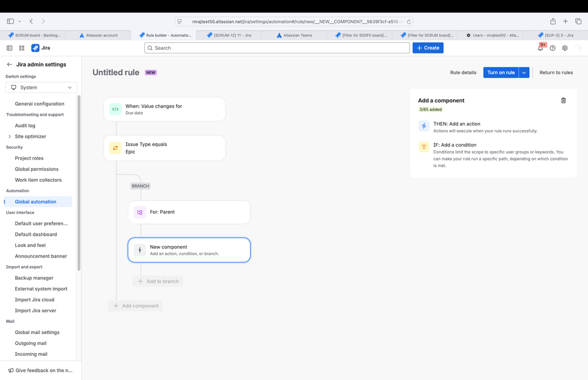Switch to the Users - mrajtest50 tab
Screen dimensions: 588x380
490,35
